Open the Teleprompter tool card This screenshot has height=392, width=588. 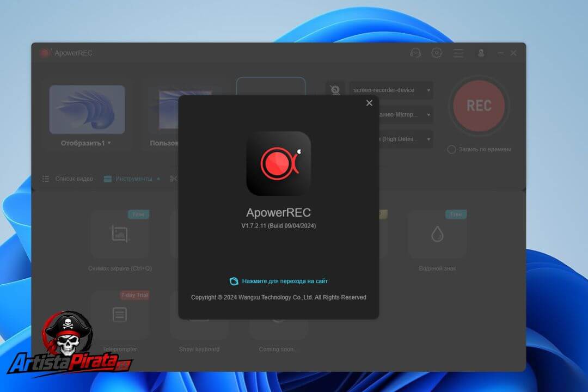(x=120, y=315)
